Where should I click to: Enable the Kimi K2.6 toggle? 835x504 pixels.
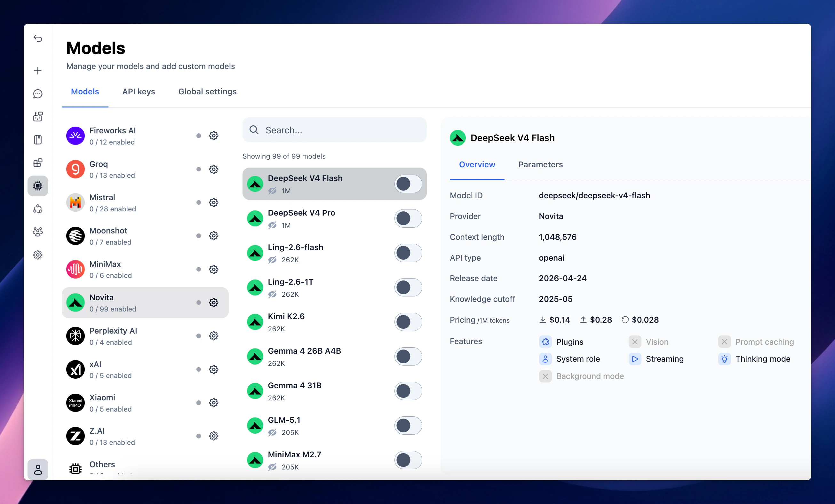coord(408,322)
